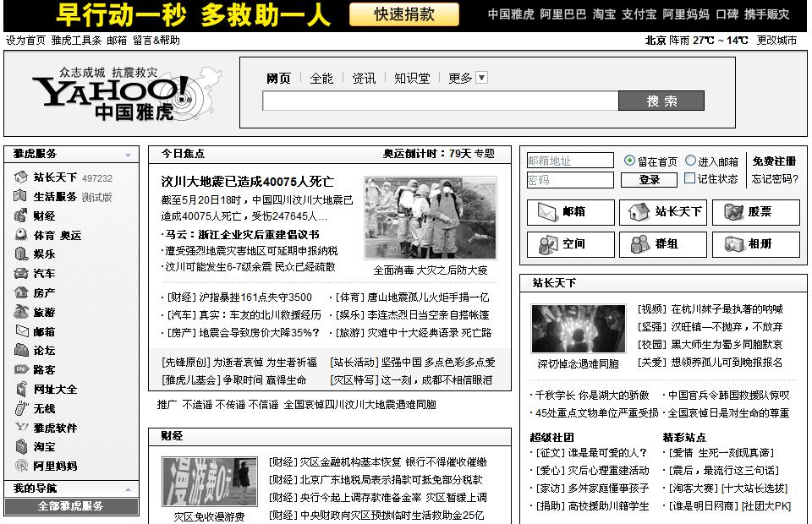812x524 pixels.
Task: Click the 淘宝 sidebar icon
Action: pyautogui.click(x=21, y=446)
